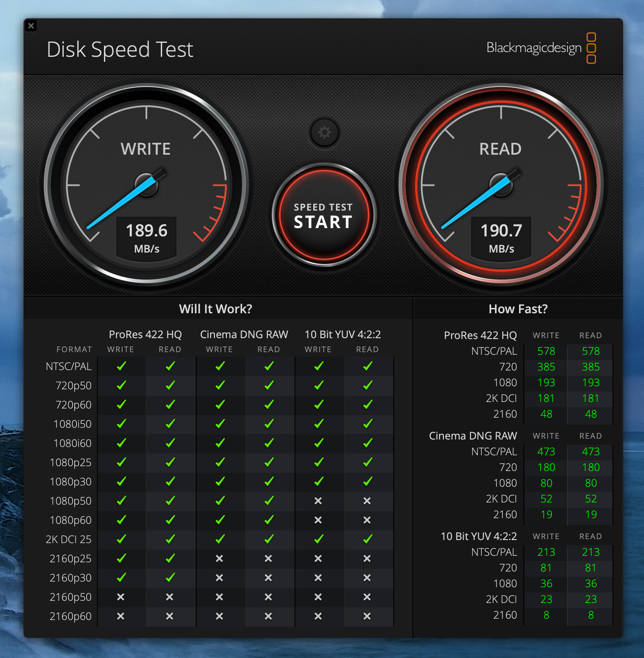This screenshot has height=658, width=644.
Task: Select the 1080p50 format row label
Action: tap(71, 501)
